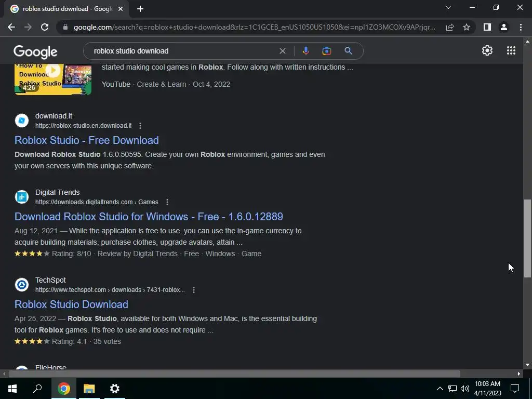Click the techspot.com URL breadcrumb
The image size is (532, 399).
point(110,290)
